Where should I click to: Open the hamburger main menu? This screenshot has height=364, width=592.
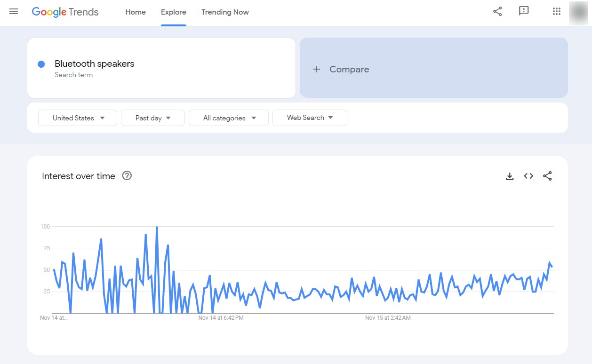[x=14, y=12]
